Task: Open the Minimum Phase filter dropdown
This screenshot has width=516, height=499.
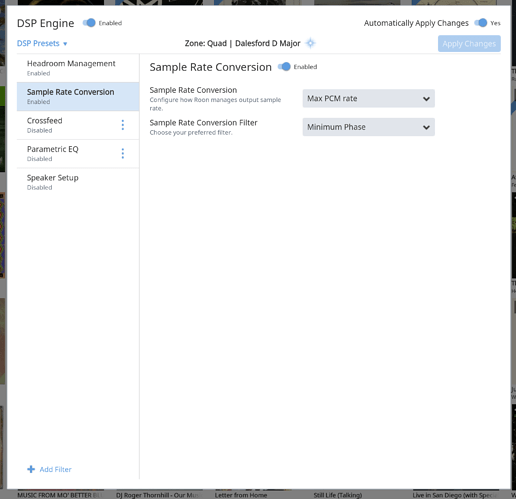Action: 368,127
